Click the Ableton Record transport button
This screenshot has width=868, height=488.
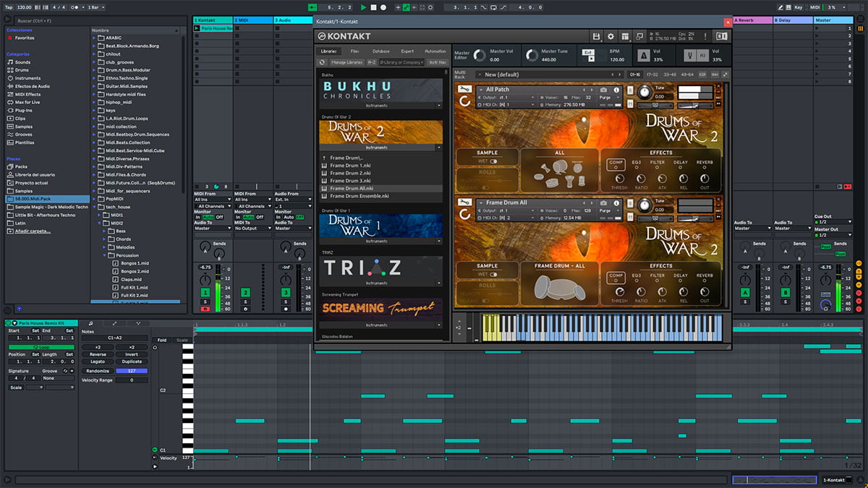pos(383,7)
